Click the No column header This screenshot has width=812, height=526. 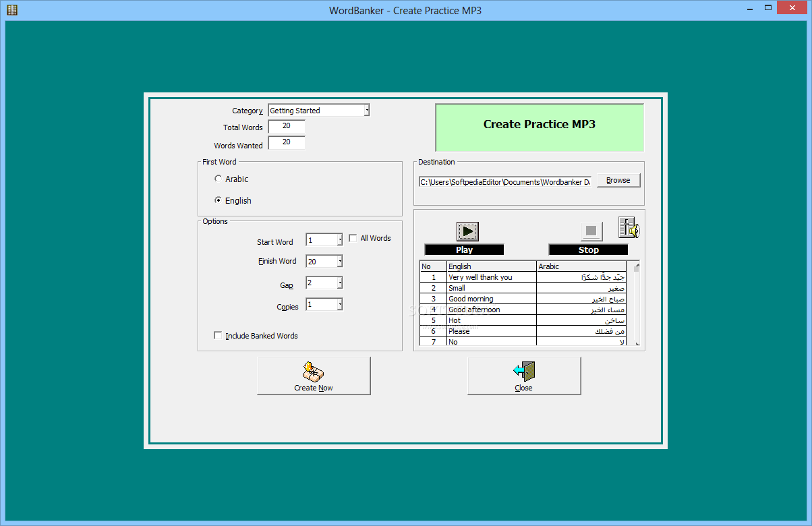pyautogui.click(x=433, y=266)
